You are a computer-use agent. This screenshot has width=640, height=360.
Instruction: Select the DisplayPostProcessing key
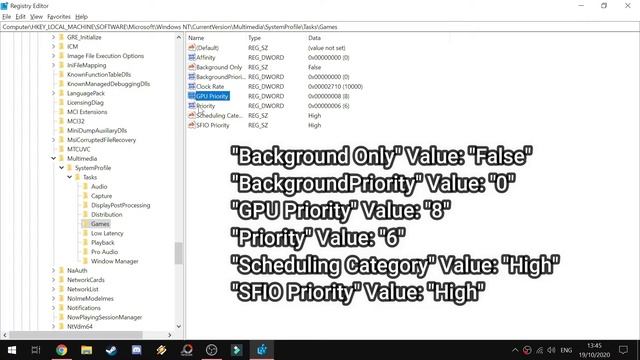(120, 205)
